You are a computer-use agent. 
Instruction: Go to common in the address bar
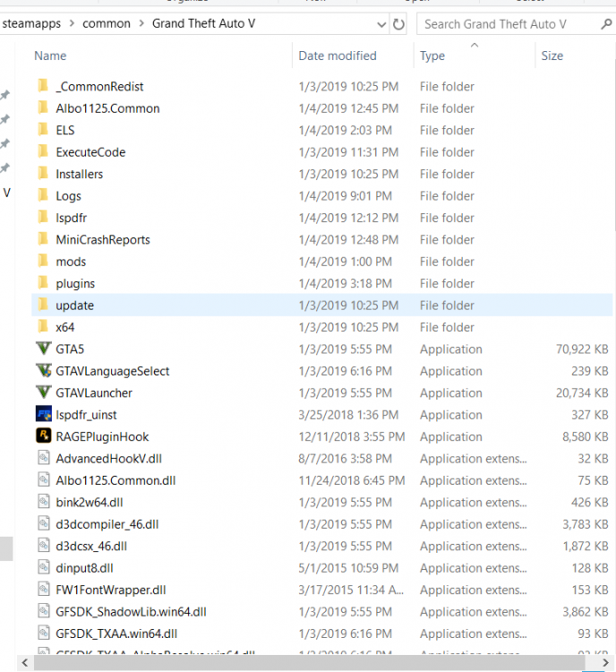[x=107, y=23]
